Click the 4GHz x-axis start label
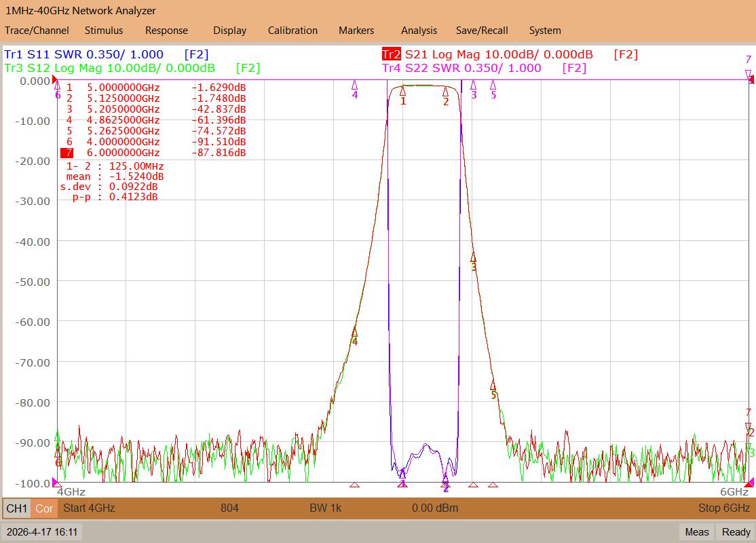This screenshot has height=543, width=756. click(71, 492)
